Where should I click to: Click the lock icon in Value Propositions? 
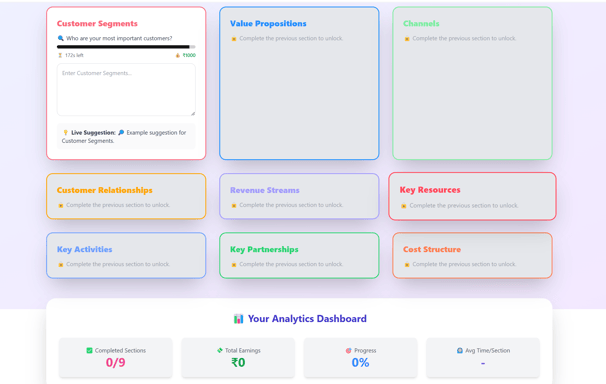click(233, 39)
